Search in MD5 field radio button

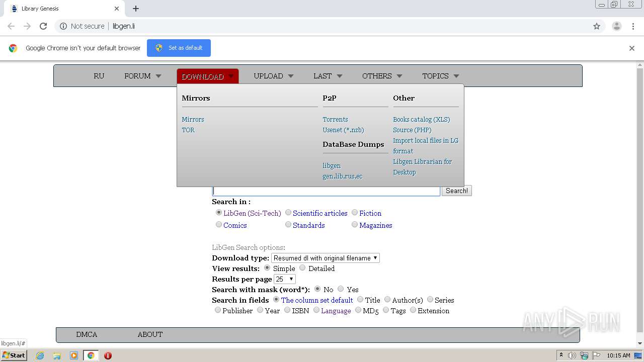coord(358,310)
